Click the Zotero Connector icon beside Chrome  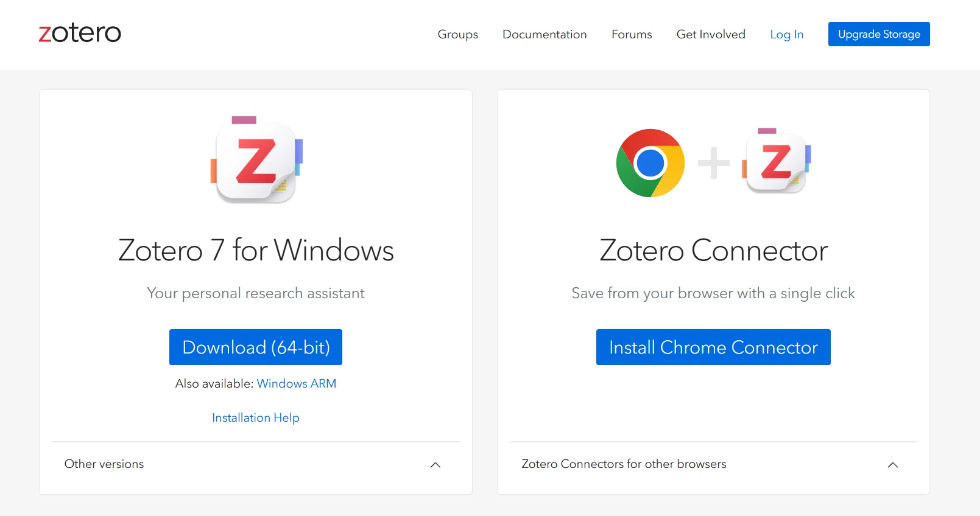776,161
